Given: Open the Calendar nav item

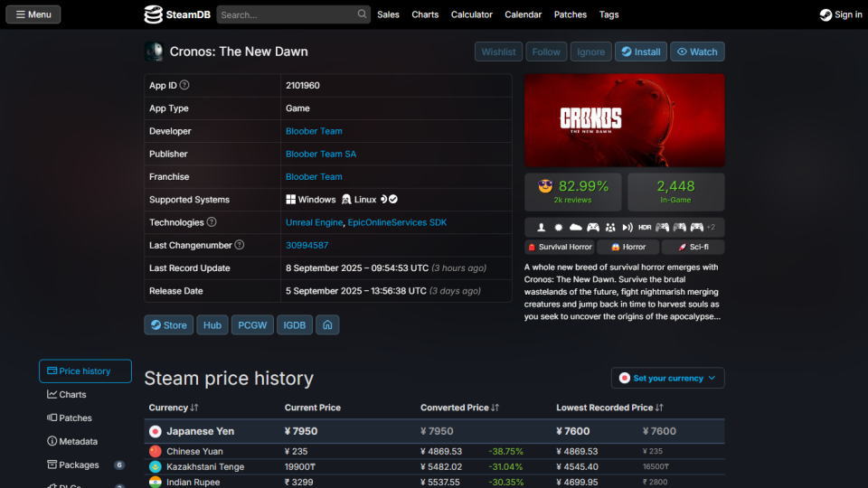Looking at the screenshot, I should [524, 14].
